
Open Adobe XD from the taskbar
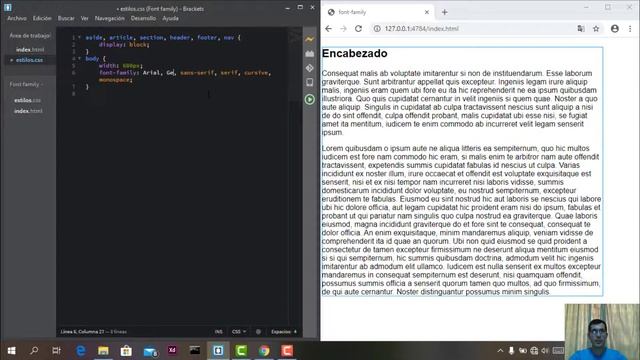pyautogui.click(x=172, y=350)
